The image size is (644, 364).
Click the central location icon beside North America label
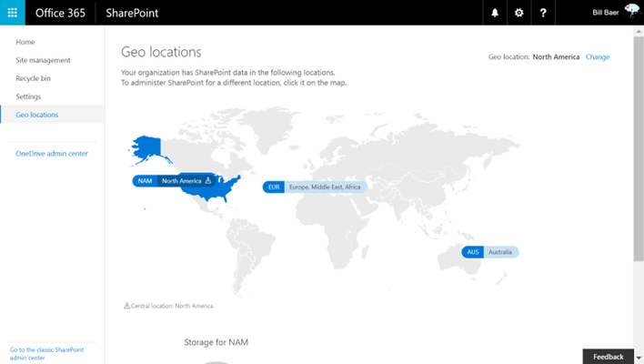[x=208, y=181]
